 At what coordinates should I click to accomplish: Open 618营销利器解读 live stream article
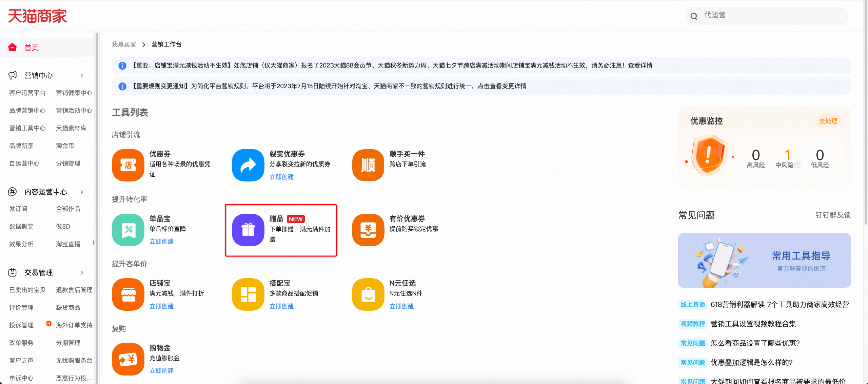(780, 305)
